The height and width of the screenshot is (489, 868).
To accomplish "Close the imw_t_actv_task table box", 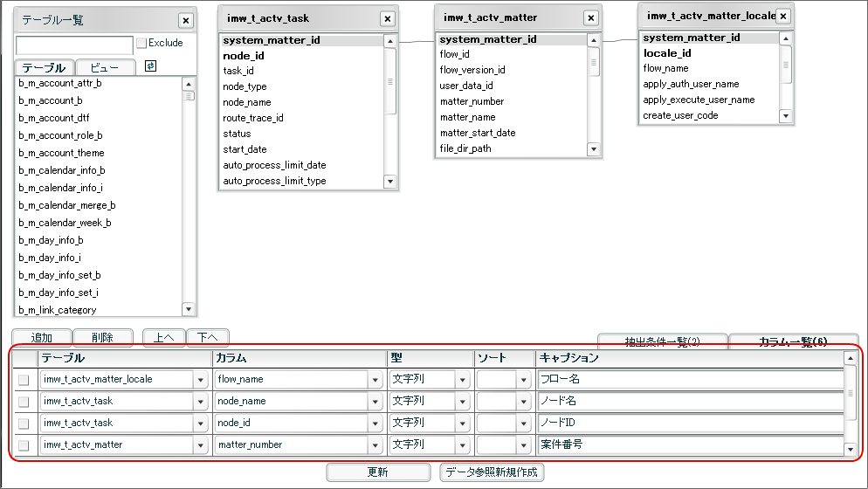I will point(388,19).
